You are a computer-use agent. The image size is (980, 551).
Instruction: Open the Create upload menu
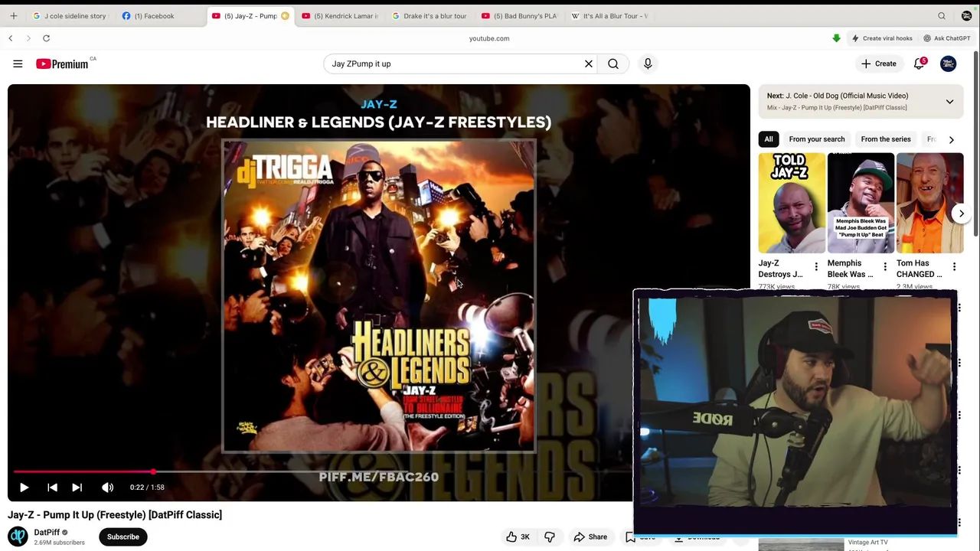pos(878,64)
